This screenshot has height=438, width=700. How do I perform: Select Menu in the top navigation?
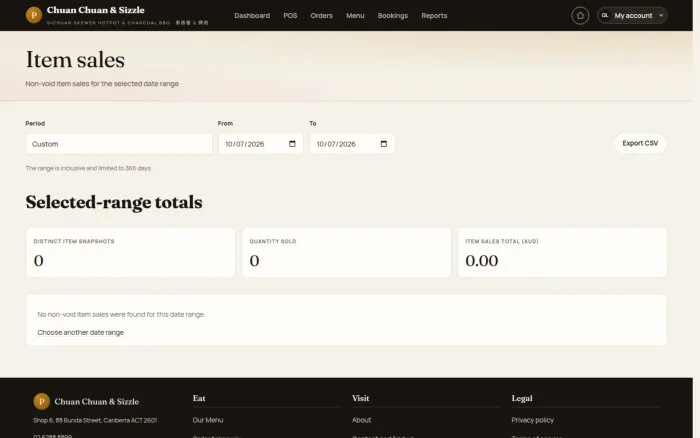point(355,16)
